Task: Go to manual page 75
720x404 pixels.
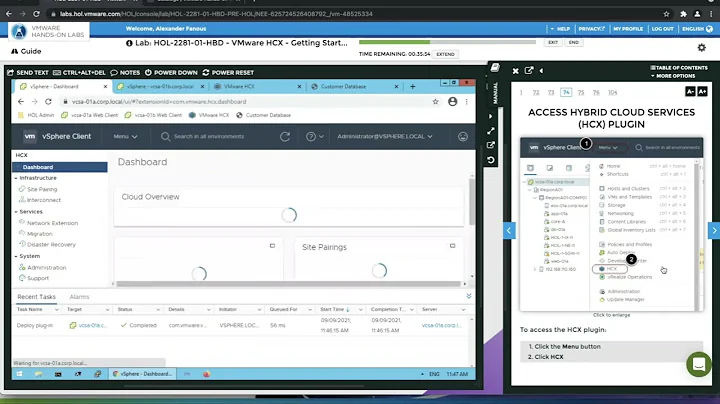Action: point(581,92)
